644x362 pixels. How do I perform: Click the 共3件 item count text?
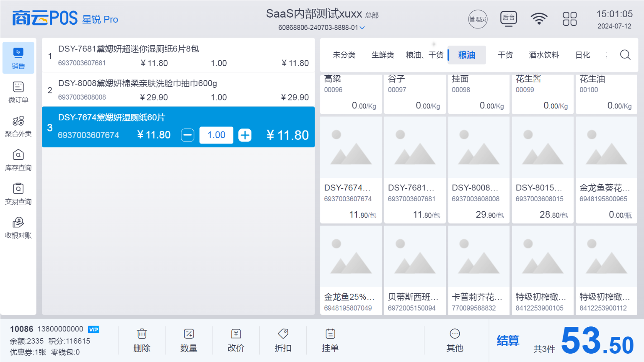point(544,349)
